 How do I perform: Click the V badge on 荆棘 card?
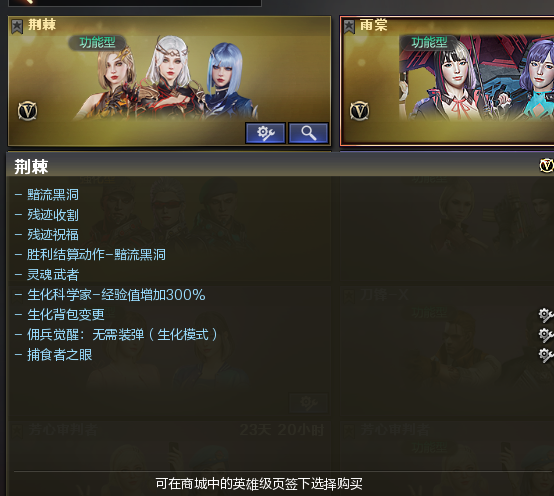pos(28,111)
